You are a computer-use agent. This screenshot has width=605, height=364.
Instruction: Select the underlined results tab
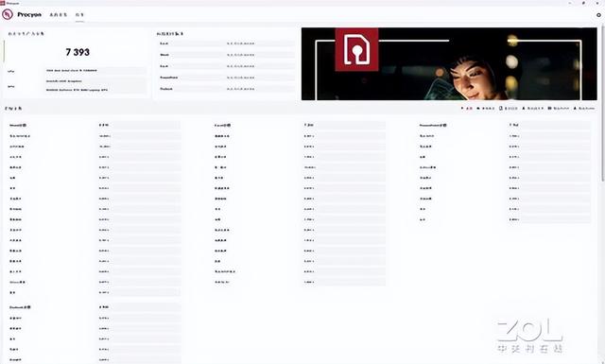click(x=79, y=15)
